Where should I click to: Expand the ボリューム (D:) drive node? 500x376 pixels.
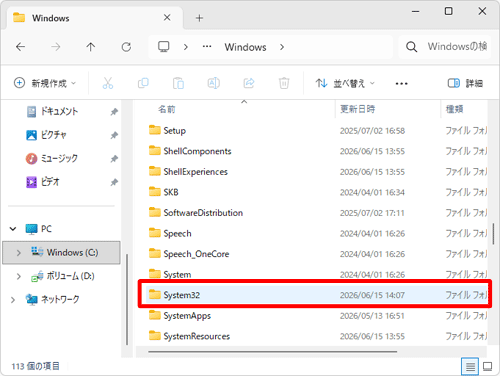pyautogui.click(x=19, y=276)
